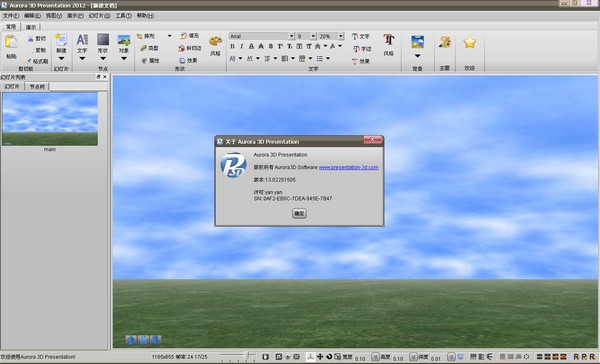Image resolution: width=600 pixels, height=364 pixels.
Task: Click the 确定 (OK) button in About dialog
Action: (x=299, y=214)
